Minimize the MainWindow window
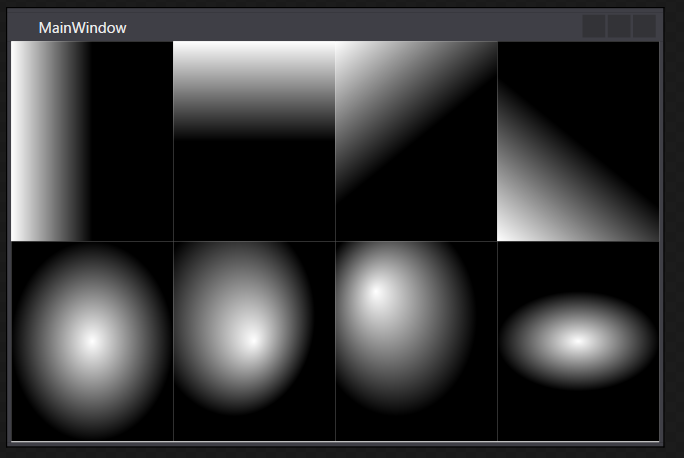The image size is (684, 458). (594, 26)
